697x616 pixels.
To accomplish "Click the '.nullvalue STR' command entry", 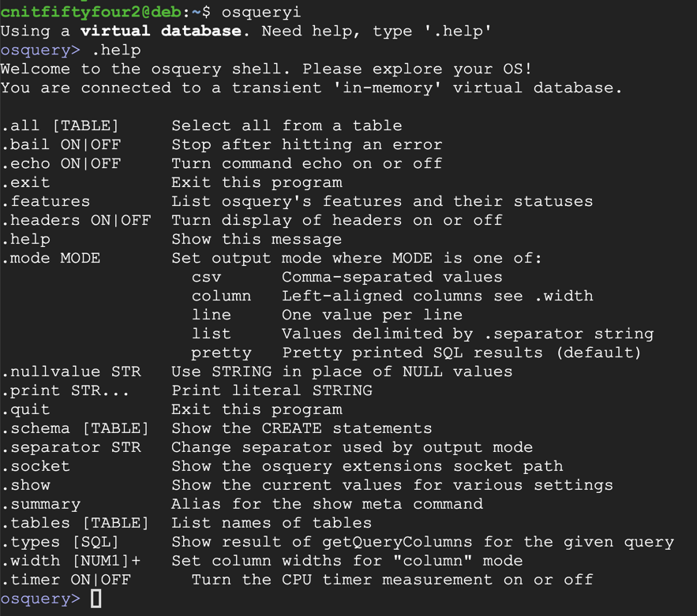I will [x=71, y=372].
